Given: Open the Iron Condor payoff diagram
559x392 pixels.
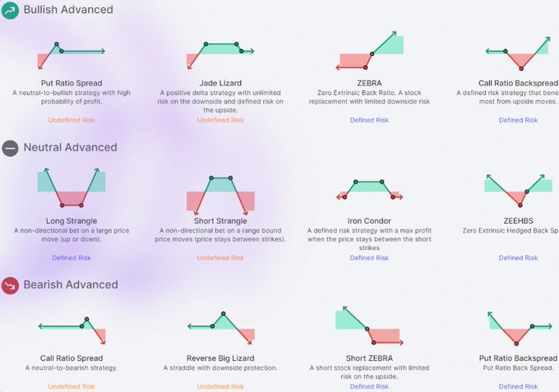Looking at the screenshot, I should (x=369, y=190).
